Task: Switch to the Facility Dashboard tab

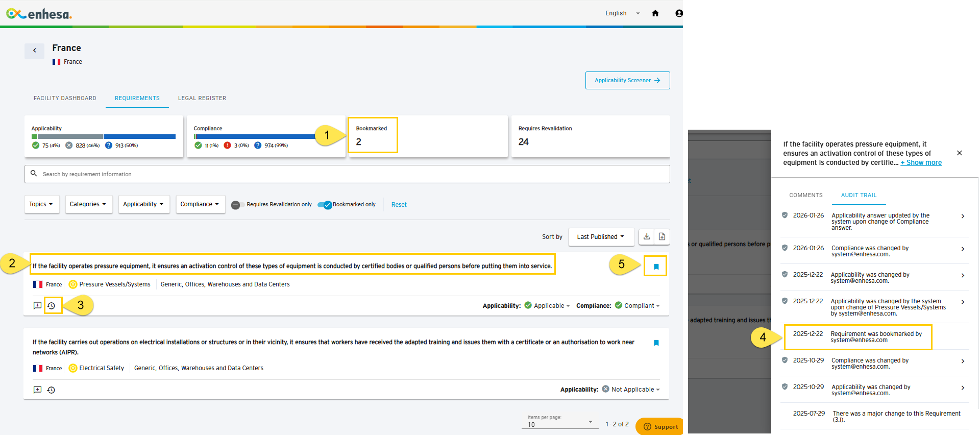Action: click(x=65, y=98)
